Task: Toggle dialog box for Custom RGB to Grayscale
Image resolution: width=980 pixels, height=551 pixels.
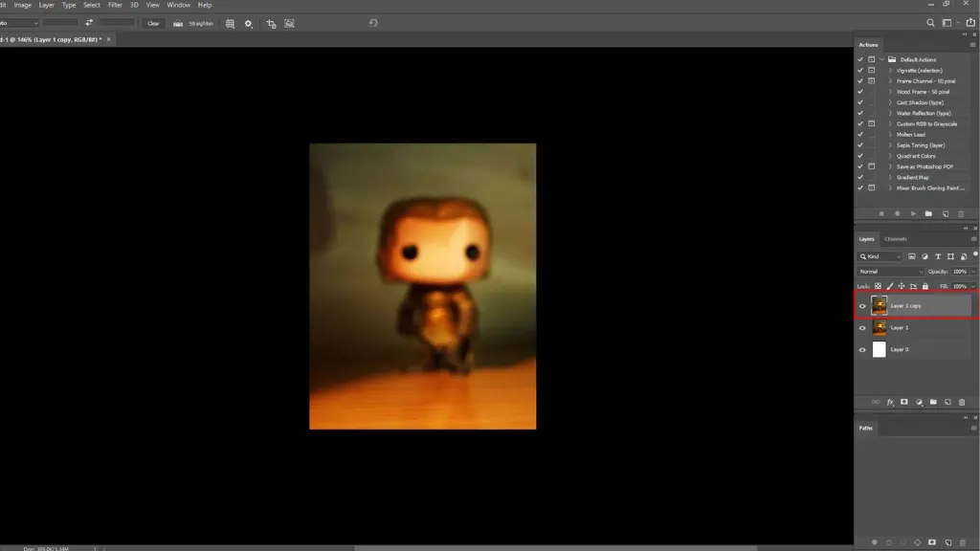Action: pos(871,123)
